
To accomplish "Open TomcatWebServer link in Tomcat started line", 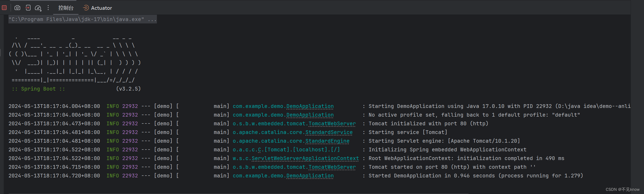I will (x=332, y=167).
